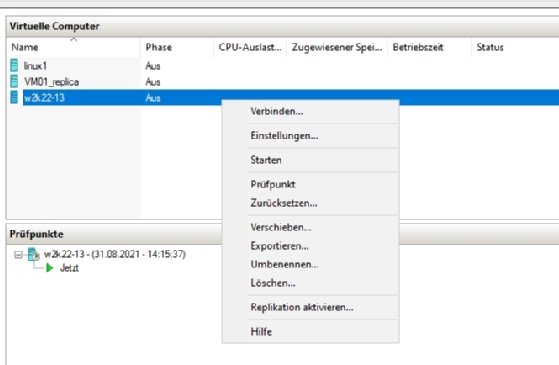
Task: Click the linux1 virtual machine icon
Action: click(x=14, y=65)
